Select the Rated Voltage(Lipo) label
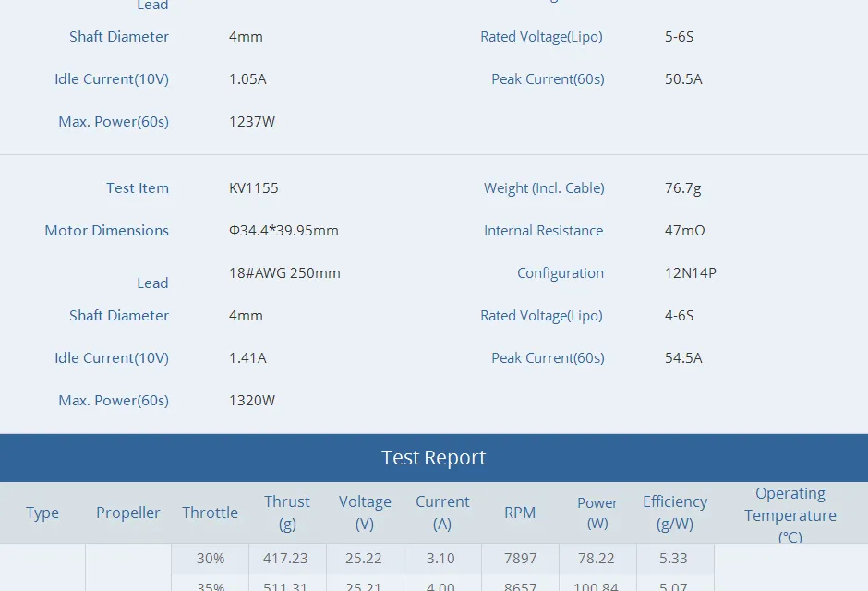 (x=541, y=315)
